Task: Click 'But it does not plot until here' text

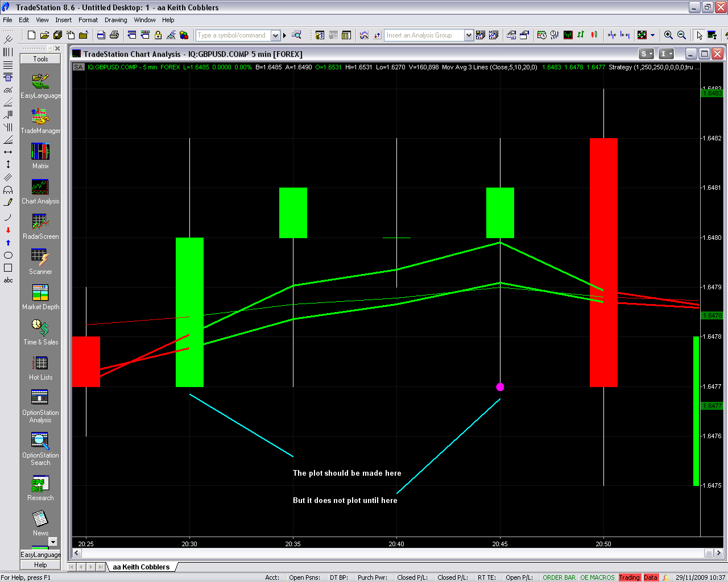Action: coord(345,500)
